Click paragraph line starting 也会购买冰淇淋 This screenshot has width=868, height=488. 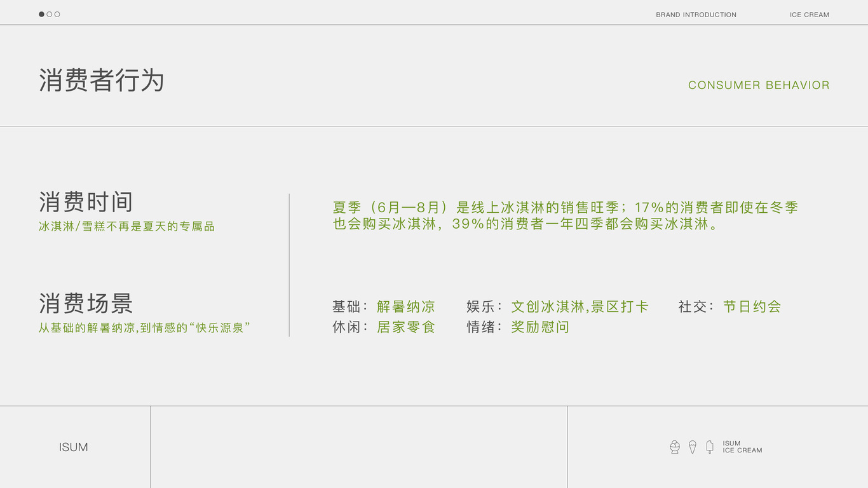pos(527,224)
